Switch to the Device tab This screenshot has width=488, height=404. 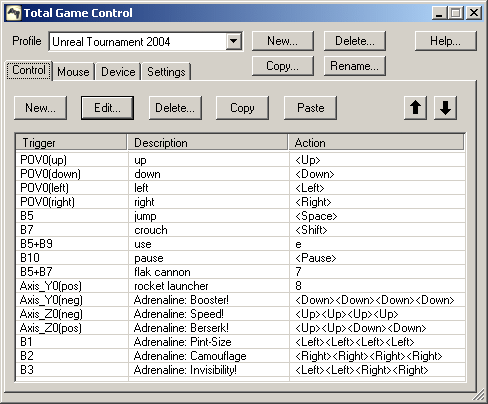[x=118, y=72]
